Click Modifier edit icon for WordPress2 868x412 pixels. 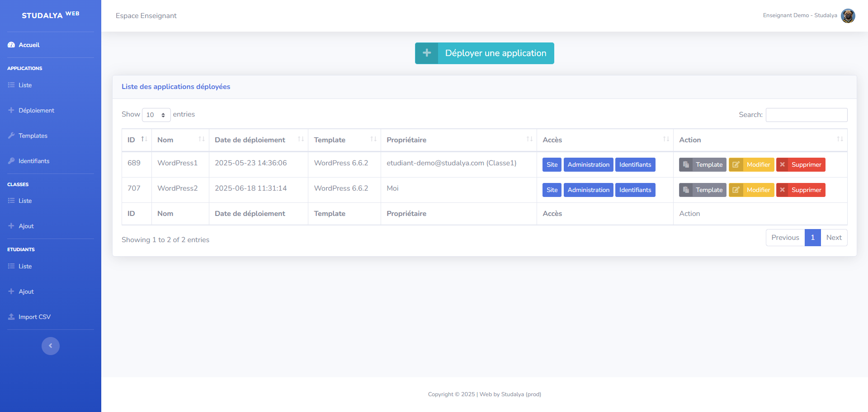tap(736, 190)
